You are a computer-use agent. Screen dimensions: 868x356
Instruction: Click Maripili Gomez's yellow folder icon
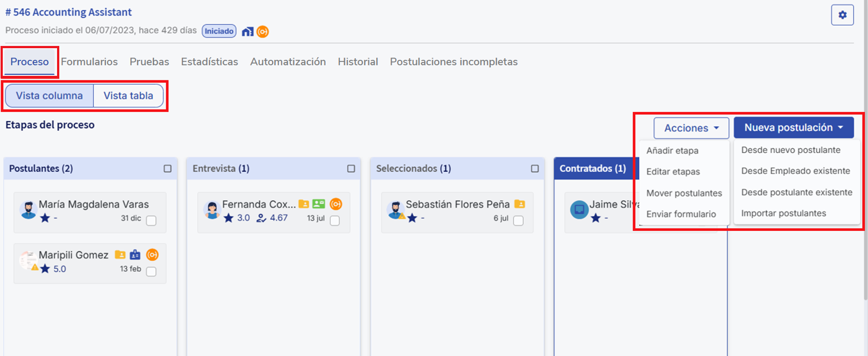click(120, 255)
